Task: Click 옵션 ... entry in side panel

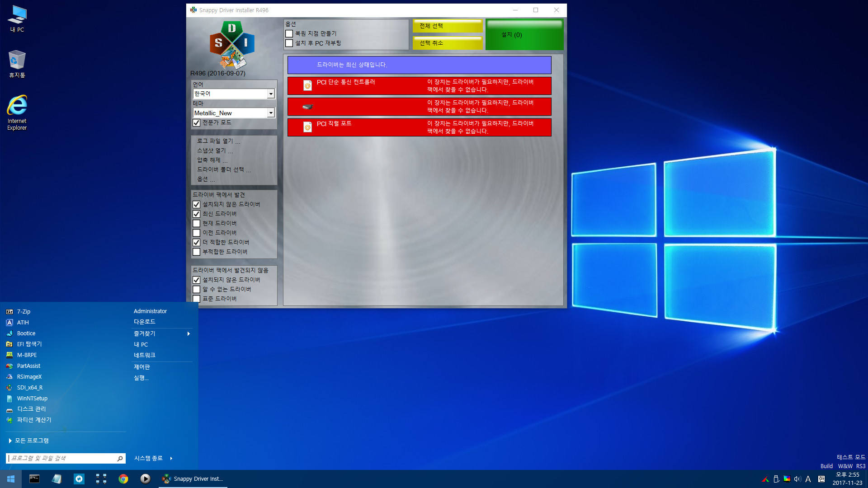Action: point(206,179)
